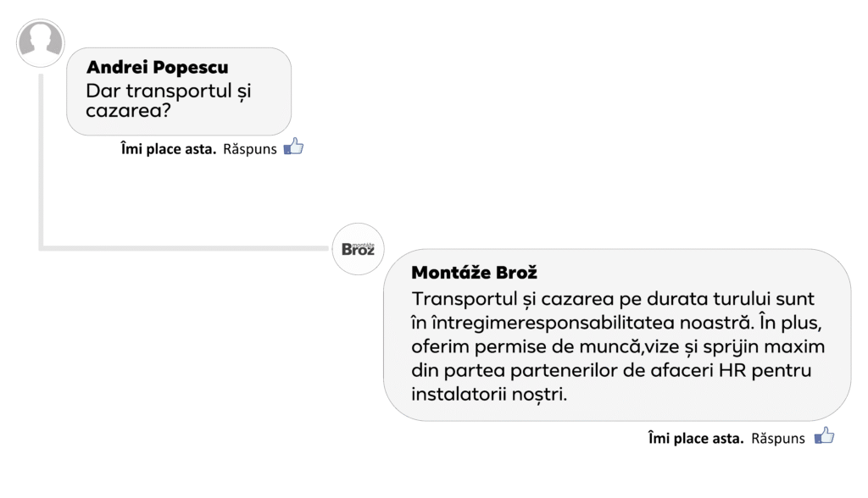
Task: Open the Montáže Brož logo avatar
Action: coord(359,249)
